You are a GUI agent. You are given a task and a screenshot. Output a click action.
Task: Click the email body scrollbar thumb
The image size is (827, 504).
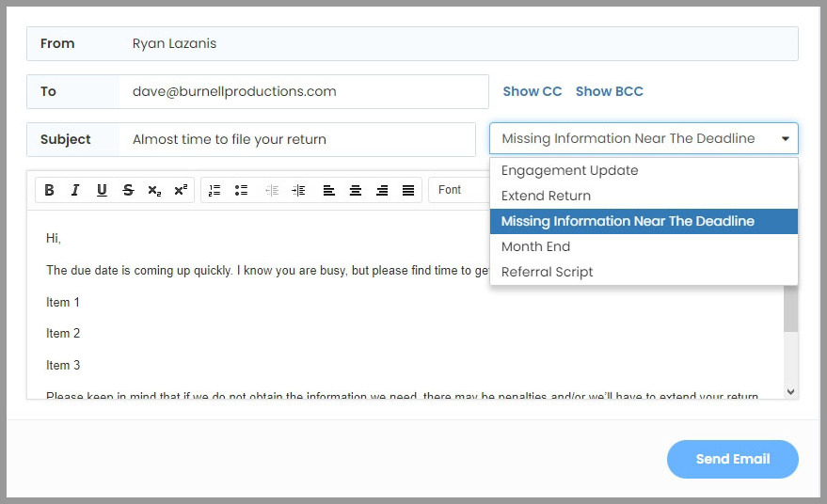pos(790,309)
